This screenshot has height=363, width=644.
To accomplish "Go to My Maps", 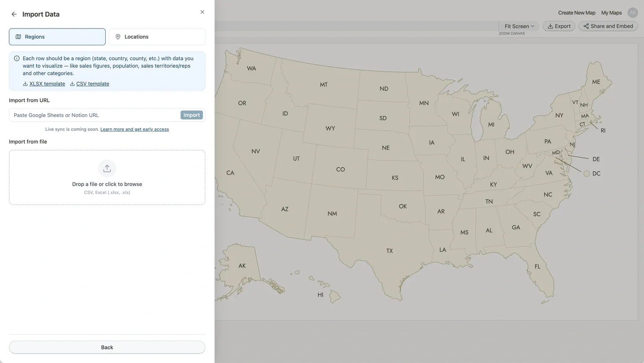I will (611, 13).
